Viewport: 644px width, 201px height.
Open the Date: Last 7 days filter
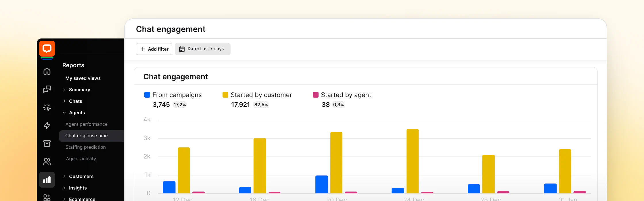coord(202,49)
